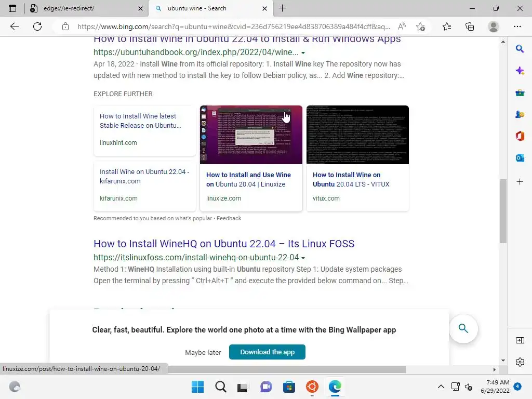This screenshot has height=399, width=532.
Task: Open kifarunix.com Install Wine on Ubuntu 22.04 card
Action: point(144,187)
